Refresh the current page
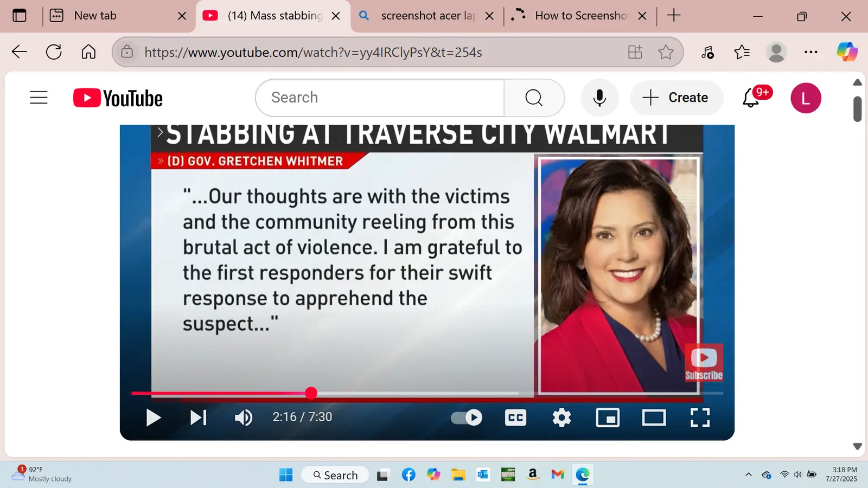 (x=54, y=52)
